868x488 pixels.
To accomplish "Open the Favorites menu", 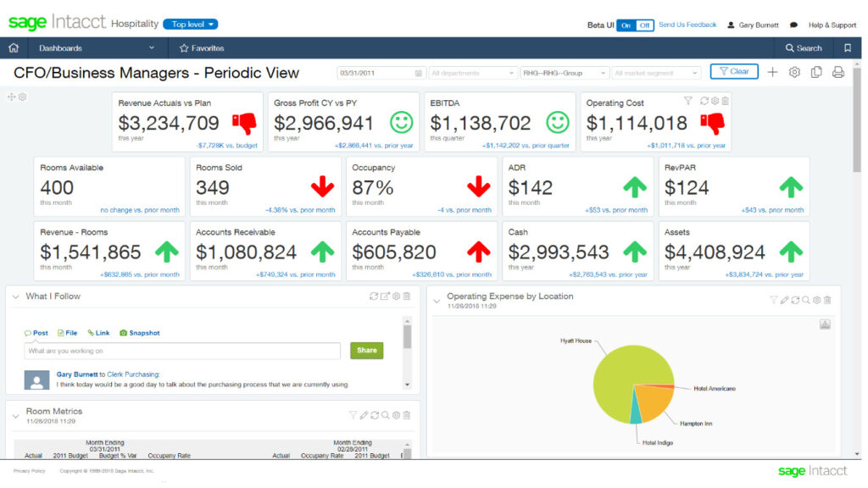I will point(202,48).
